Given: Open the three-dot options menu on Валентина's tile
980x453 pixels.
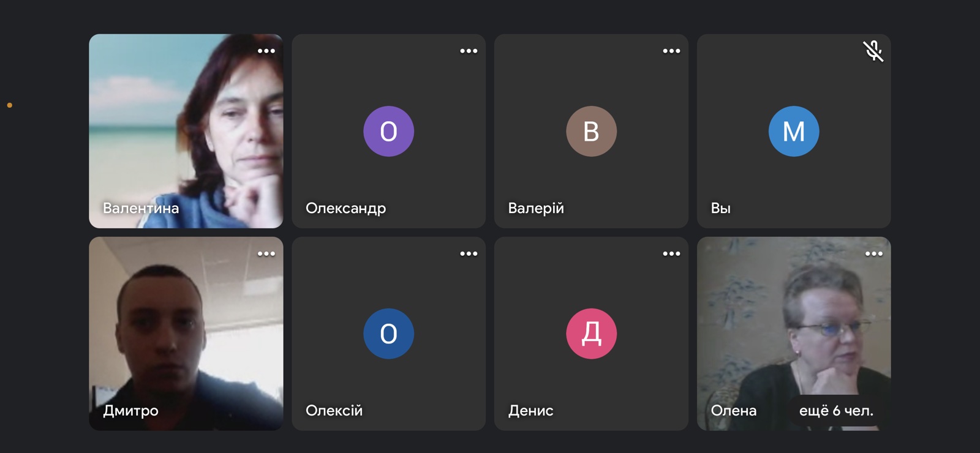Looking at the screenshot, I should 266,51.
